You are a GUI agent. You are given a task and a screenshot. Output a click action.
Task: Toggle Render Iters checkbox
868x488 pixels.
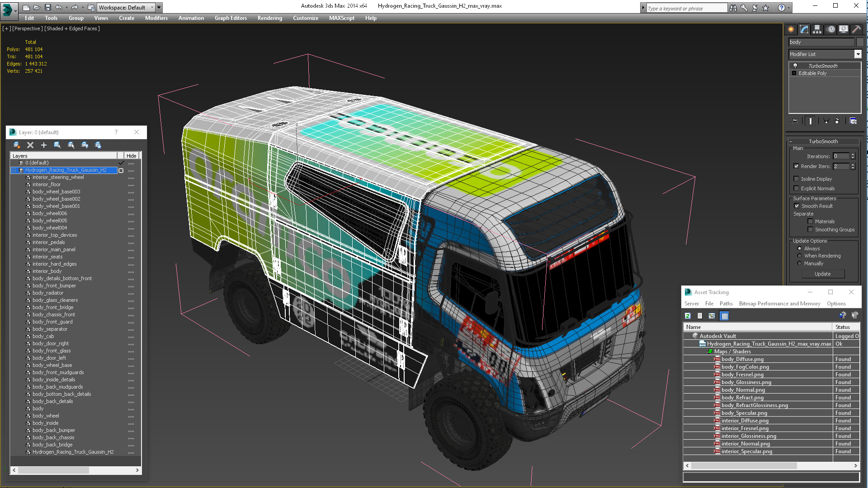[796, 166]
